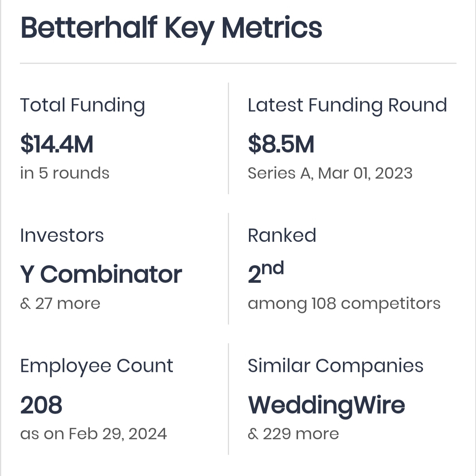The width and height of the screenshot is (476, 476).
Task: Select the $14.4M total funding value
Action: point(57,144)
